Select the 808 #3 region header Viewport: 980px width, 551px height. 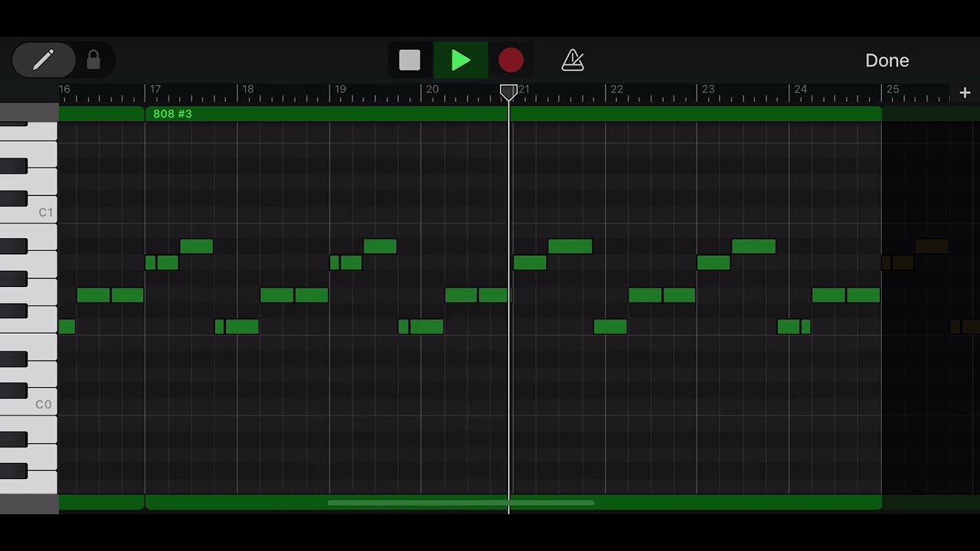point(513,114)
